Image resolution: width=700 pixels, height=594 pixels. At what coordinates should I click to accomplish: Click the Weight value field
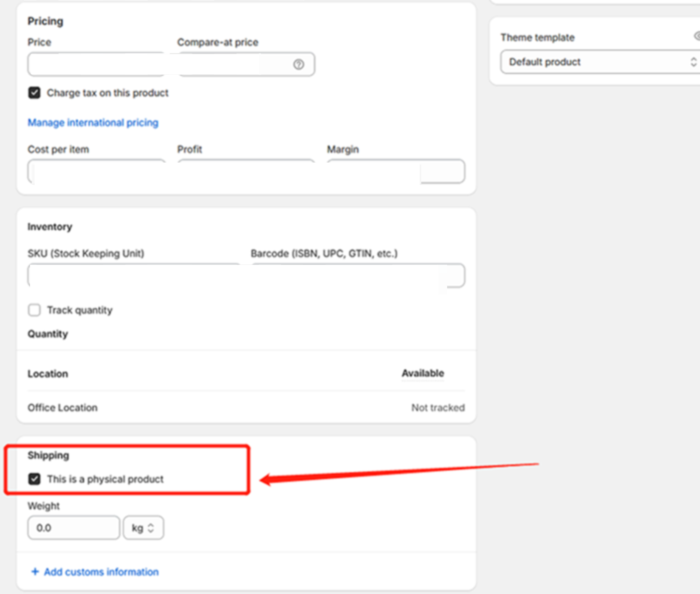[x=74, y=528]
